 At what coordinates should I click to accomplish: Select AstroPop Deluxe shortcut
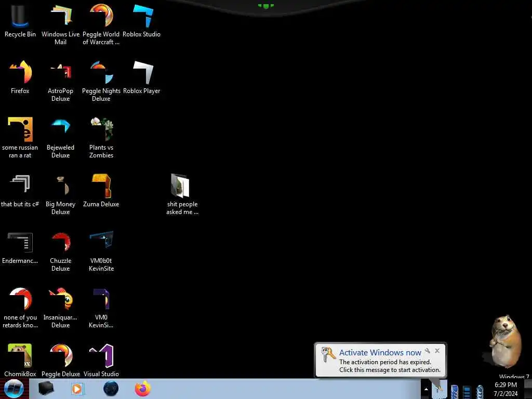click(60, 81)
